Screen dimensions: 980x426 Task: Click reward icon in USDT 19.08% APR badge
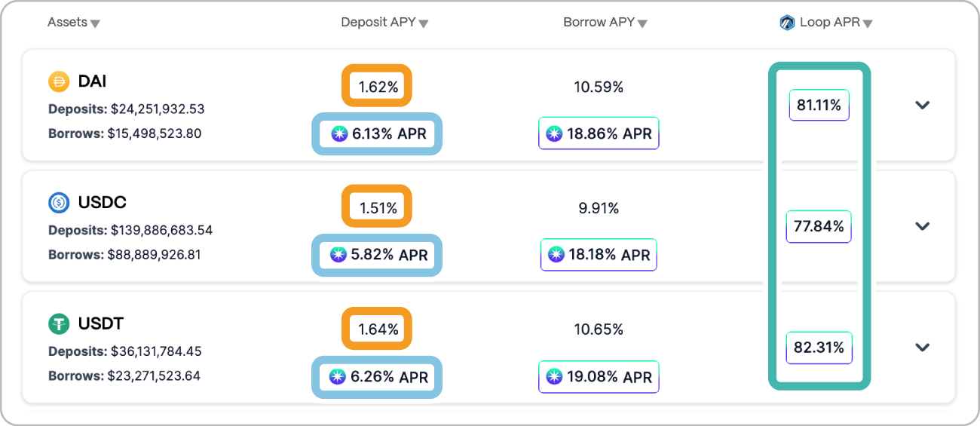coord(555,376)
